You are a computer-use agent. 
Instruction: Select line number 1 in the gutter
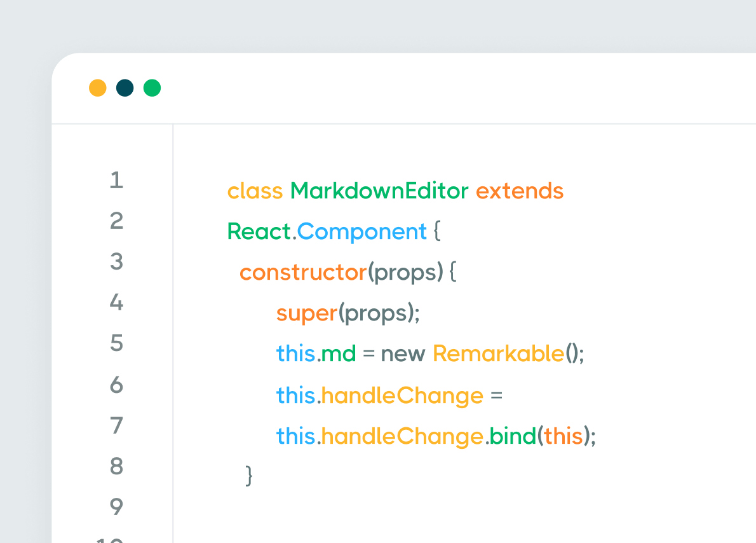116,181
